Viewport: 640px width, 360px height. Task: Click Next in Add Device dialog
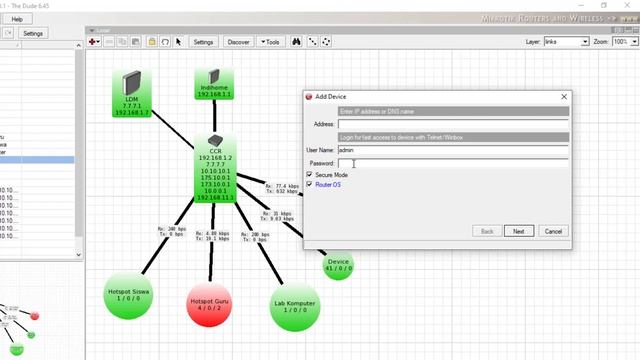pyautogui.click(x=519, y=231)
